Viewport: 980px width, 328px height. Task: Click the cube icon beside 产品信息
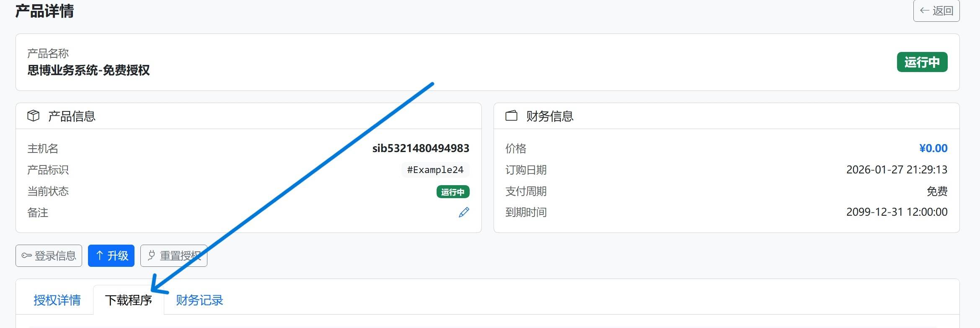point(34,116)
